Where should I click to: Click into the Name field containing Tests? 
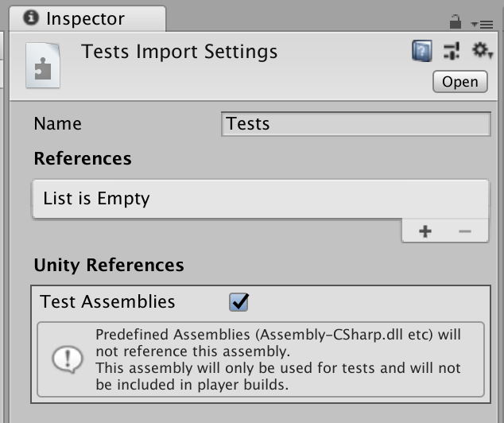tap(356, 124)
